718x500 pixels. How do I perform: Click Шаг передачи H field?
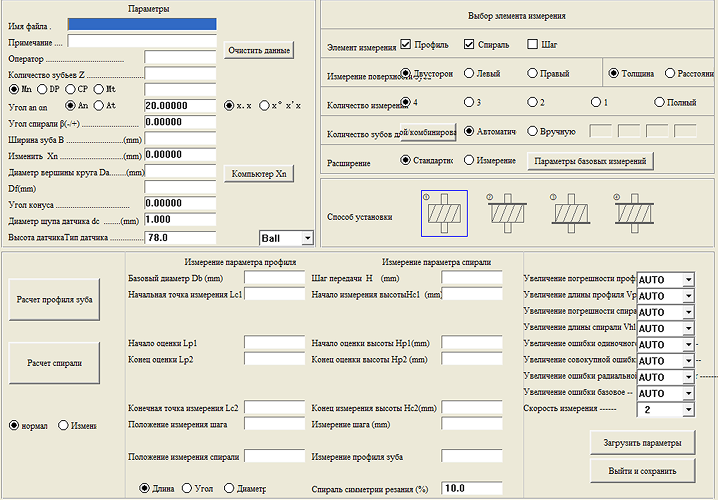tap(472, 277)
